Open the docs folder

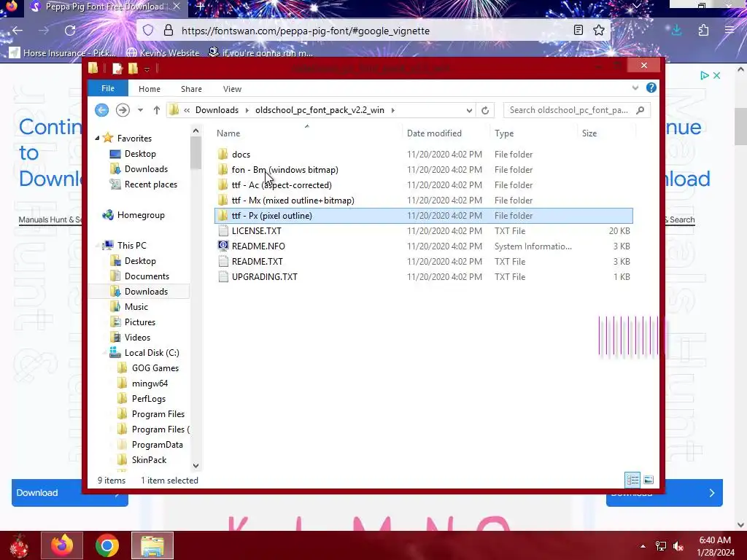coord(241,155)
